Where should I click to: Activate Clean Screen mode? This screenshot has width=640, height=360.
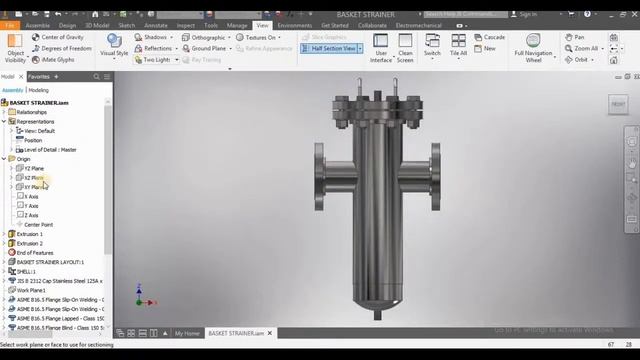pos(405,48)
